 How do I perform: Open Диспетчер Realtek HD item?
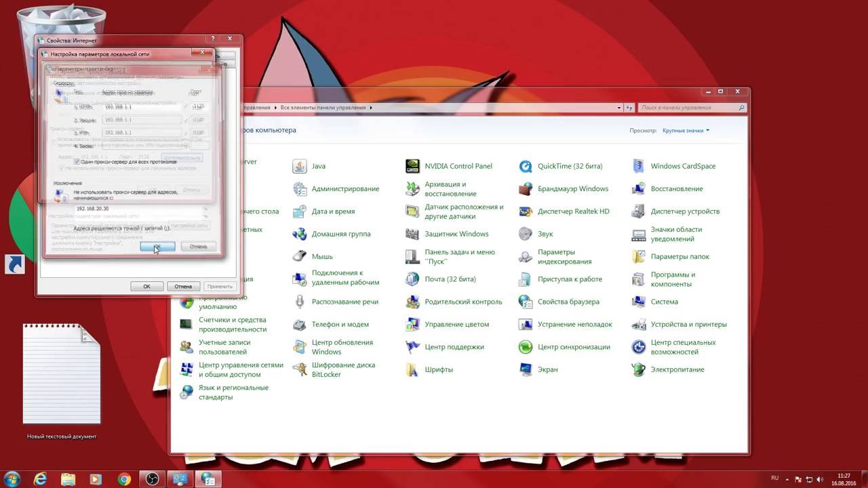pyautogui.click(x=564, y=211)
